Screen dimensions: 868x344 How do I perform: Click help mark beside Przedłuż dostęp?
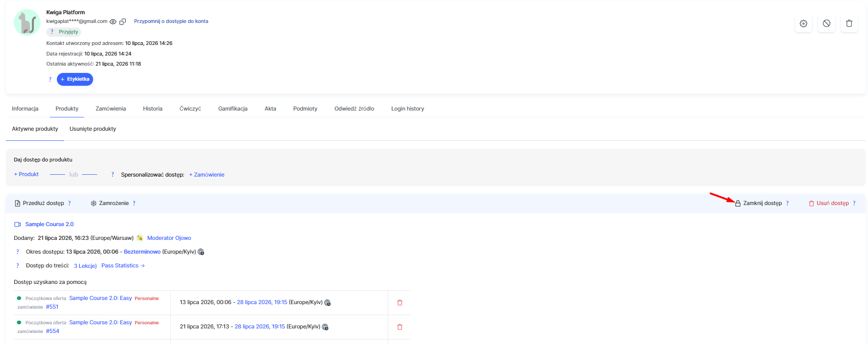coord(70,203)
